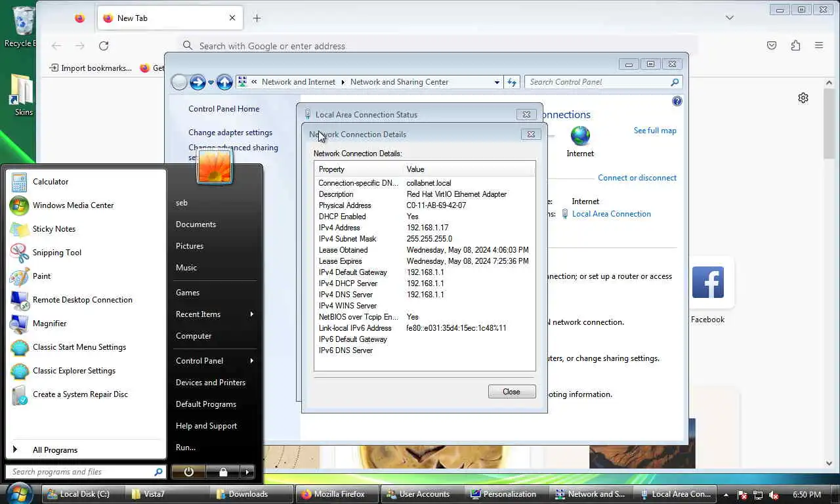Click network icon in system tray
The width and height of the screenshot is (840, 504).
click(758, 495)
